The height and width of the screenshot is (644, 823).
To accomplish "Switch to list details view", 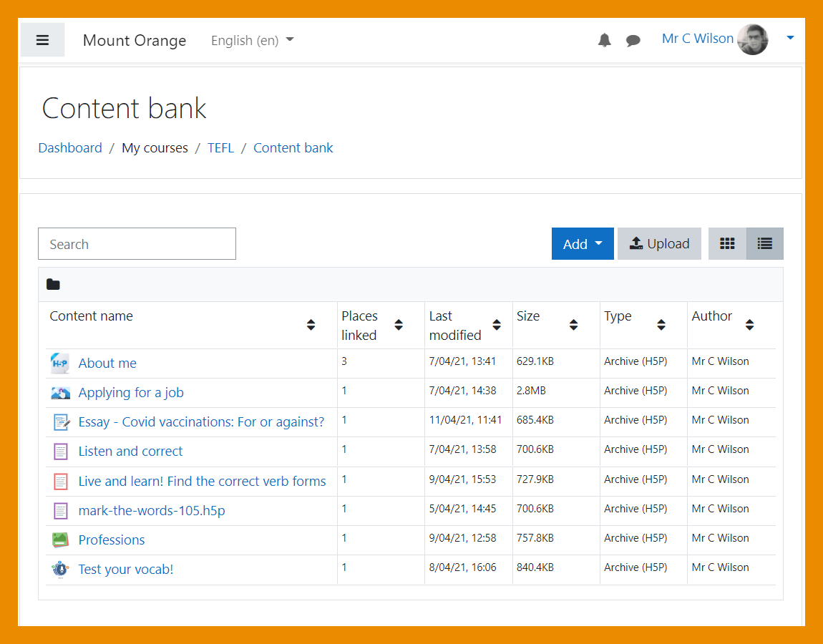I will click(764, 244).
